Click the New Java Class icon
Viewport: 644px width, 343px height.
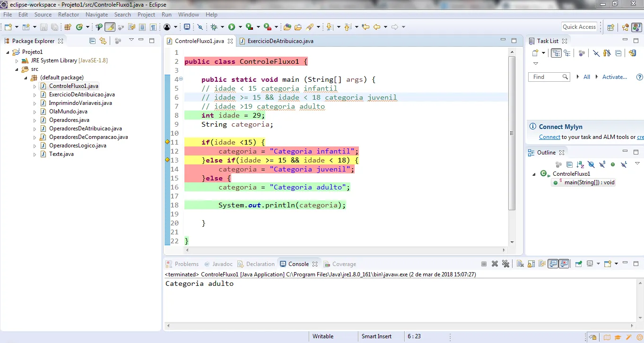click(79, 27)
